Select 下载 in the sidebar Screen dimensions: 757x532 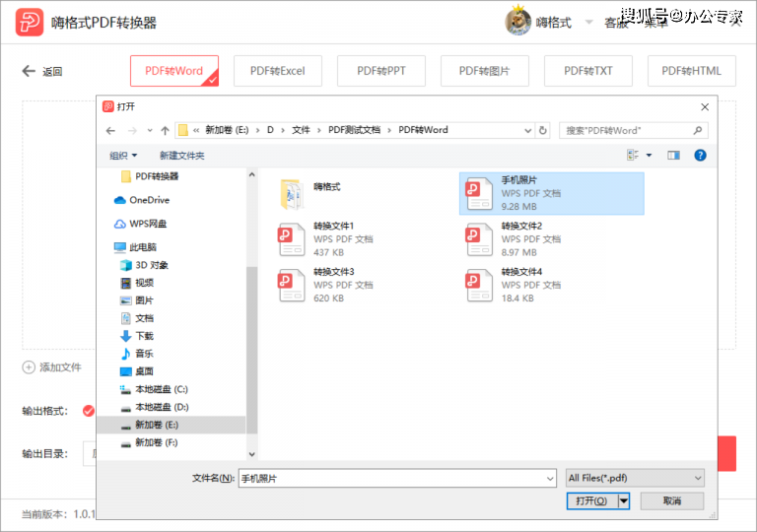pyautogui.click(x=137, y=336)
